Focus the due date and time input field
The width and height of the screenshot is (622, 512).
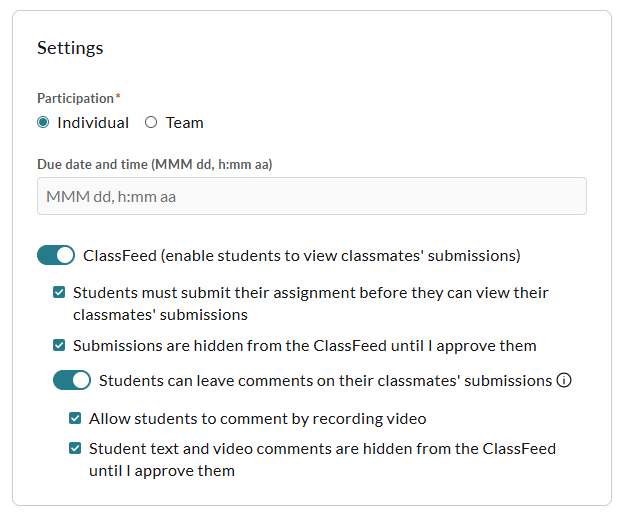coord(312,196)
